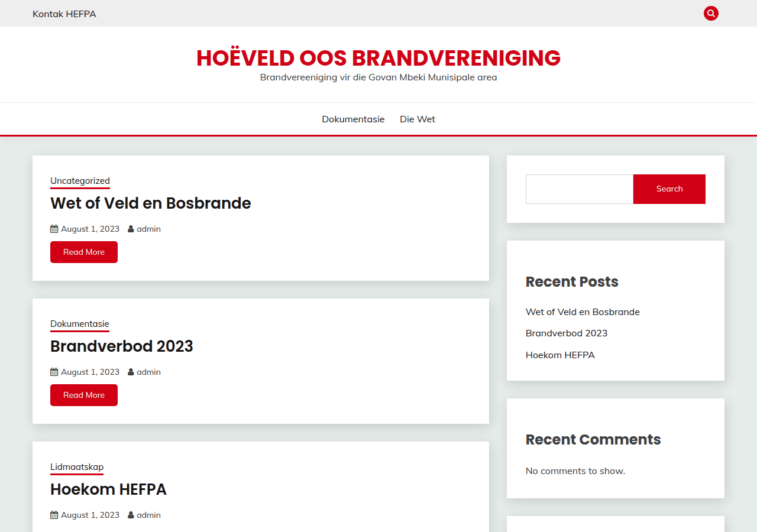Click author icon on Hoekom HEFPA post
The image size is (757, 532).
click(x=131, y=515)
